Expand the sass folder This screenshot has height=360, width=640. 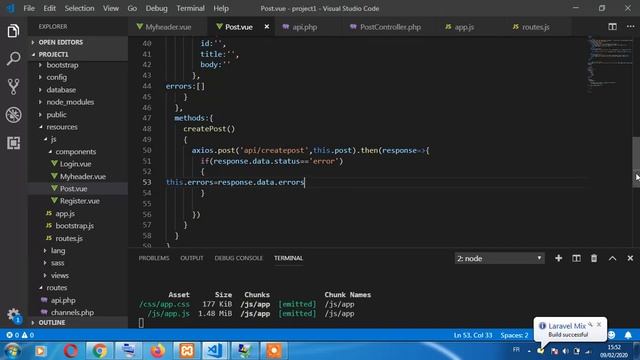point(58,263)
